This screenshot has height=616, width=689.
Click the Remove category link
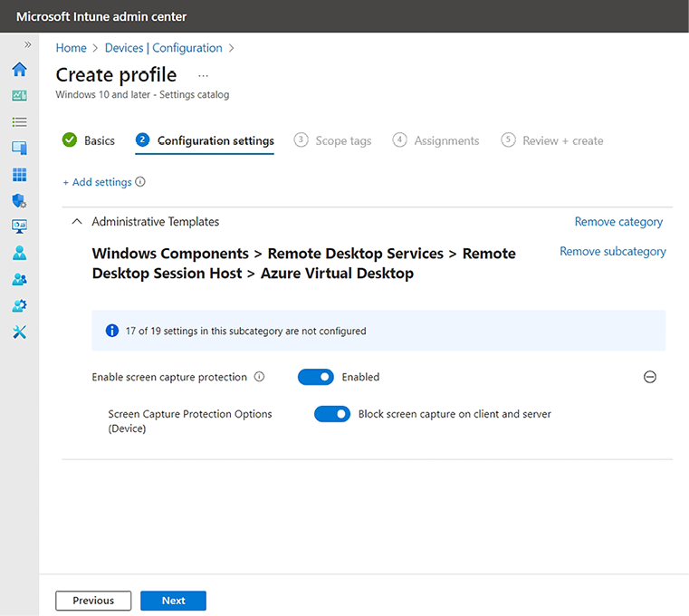tap(618, 222)
